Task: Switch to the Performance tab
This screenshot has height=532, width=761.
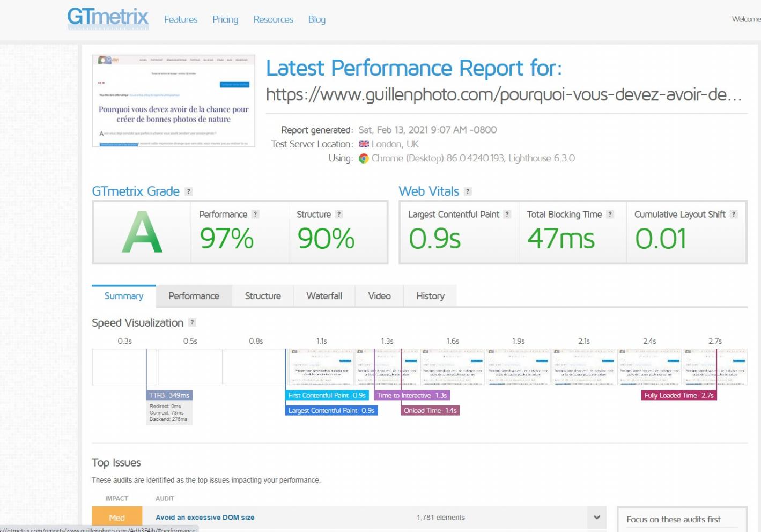Action: tap(194, 296)
